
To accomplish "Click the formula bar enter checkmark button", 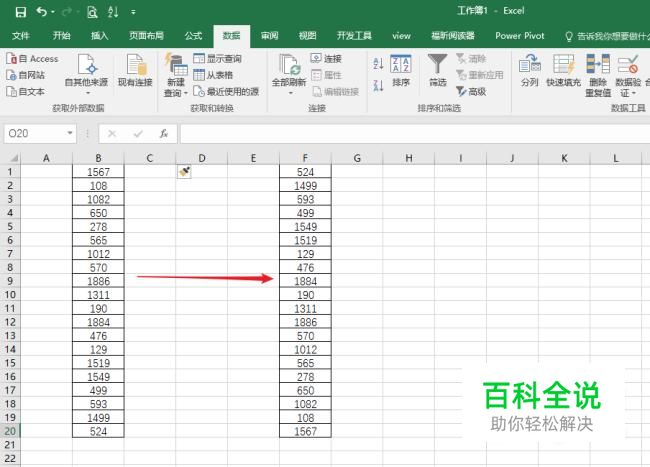I will coord(138,133).
